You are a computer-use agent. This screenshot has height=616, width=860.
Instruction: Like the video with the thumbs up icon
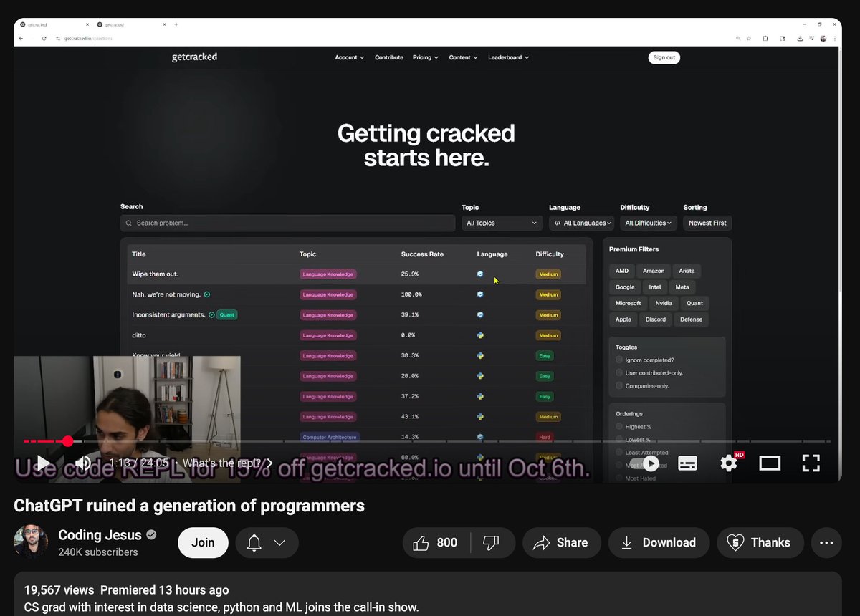pos(436,542)
